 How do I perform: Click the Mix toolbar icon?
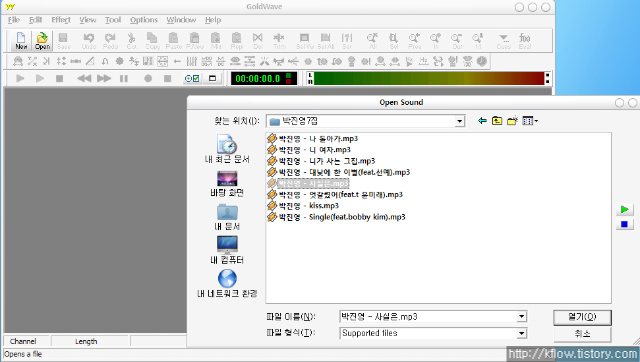(x=216, y=41)
